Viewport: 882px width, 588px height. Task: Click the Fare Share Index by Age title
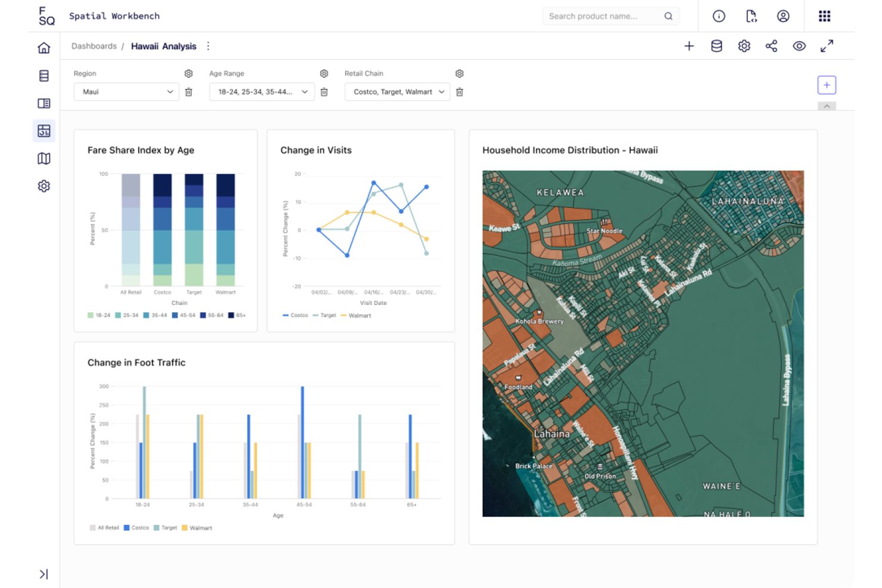[141, 150]
